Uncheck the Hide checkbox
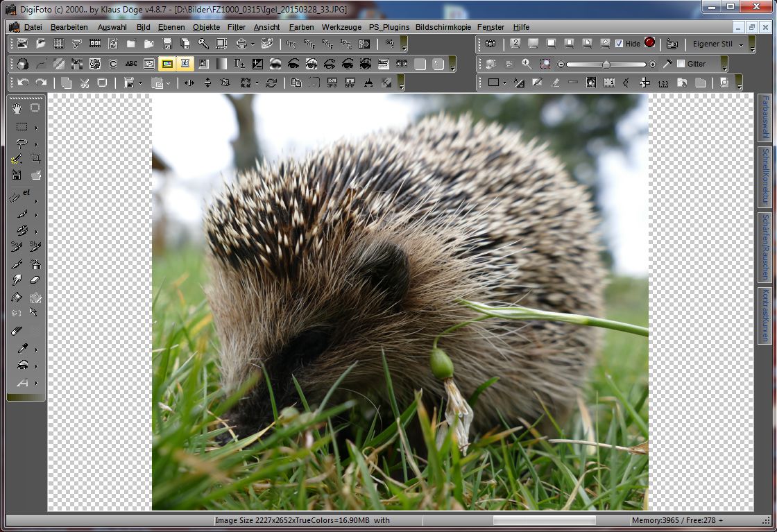This screenshot has height=532, width=777. [x=619, y=44]
